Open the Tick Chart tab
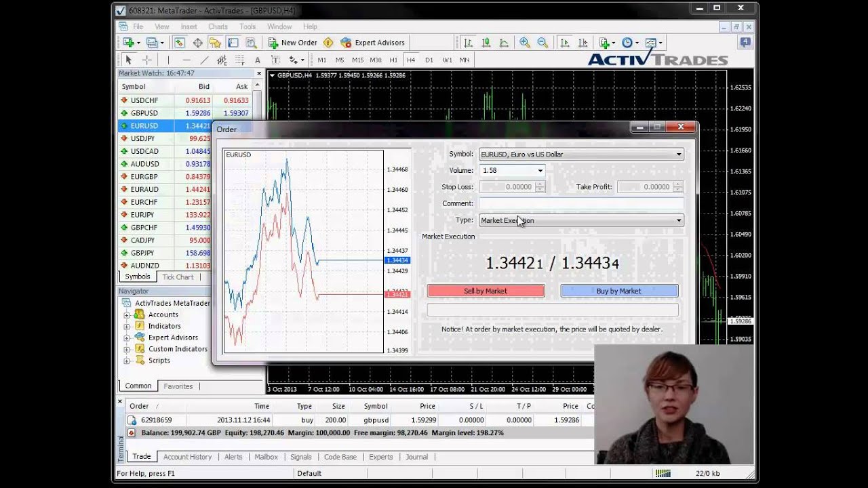Viewport: 868px width, 488px height. click(178, 277)
